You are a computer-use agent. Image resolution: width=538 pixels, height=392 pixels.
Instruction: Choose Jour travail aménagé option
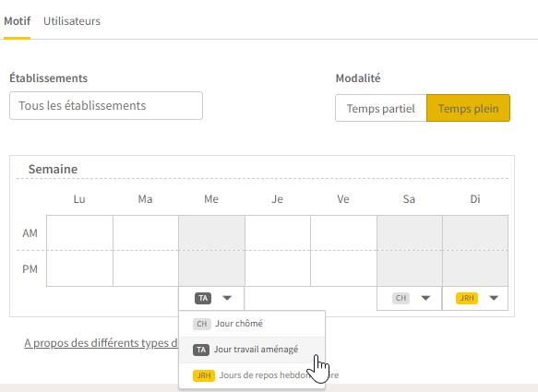252,350
